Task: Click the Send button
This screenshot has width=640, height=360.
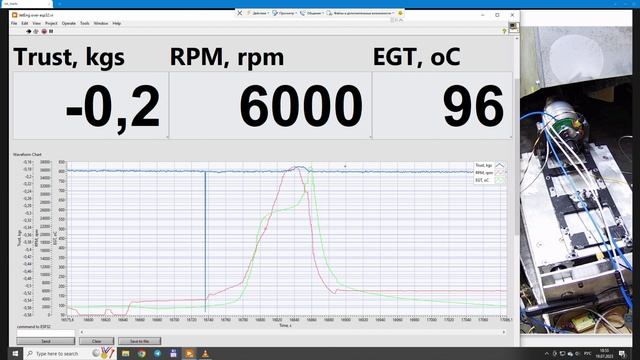Action: (x=46, y=341)
